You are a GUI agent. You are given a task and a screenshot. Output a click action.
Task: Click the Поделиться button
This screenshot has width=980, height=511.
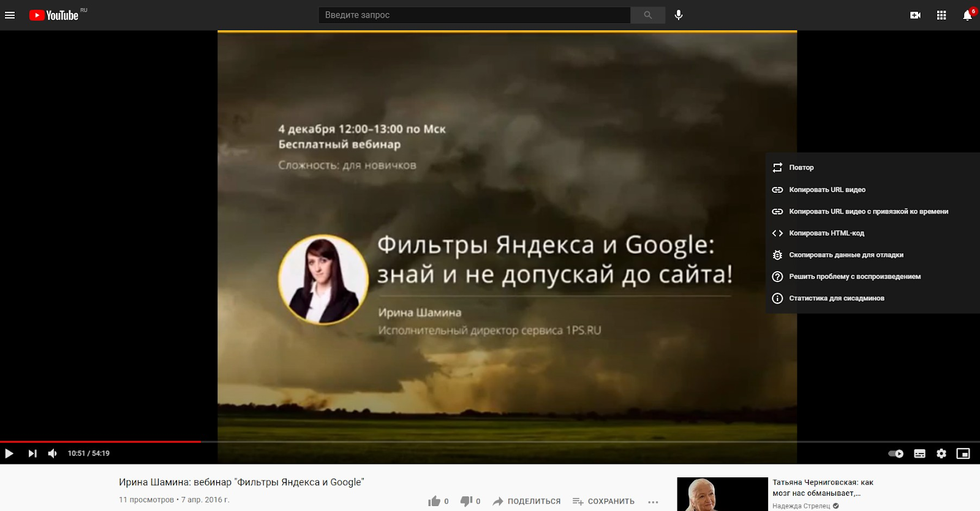point(527,501)
